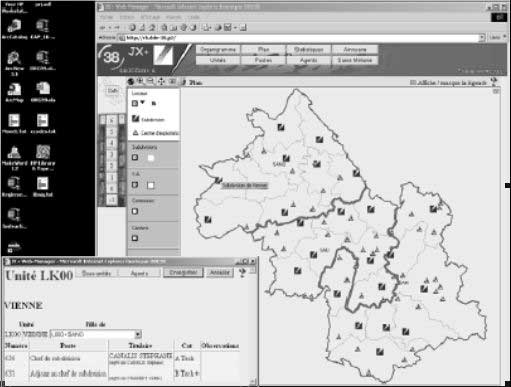Click the Centre d'exploitation triangle symbol
511x387 pixels.
(136, 133)
